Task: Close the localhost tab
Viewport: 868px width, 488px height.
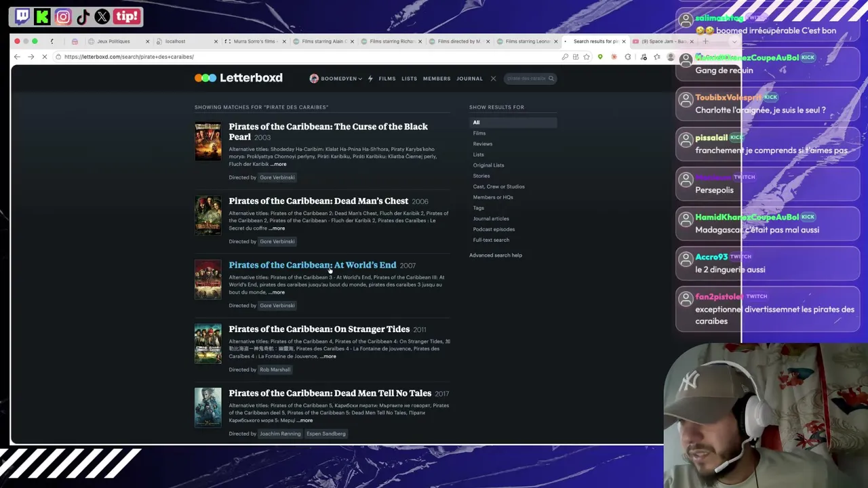Action: [216, 41]
